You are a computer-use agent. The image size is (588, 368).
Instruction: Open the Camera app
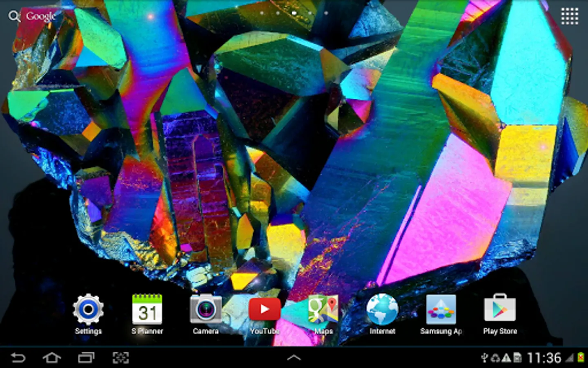click(206, 314)
